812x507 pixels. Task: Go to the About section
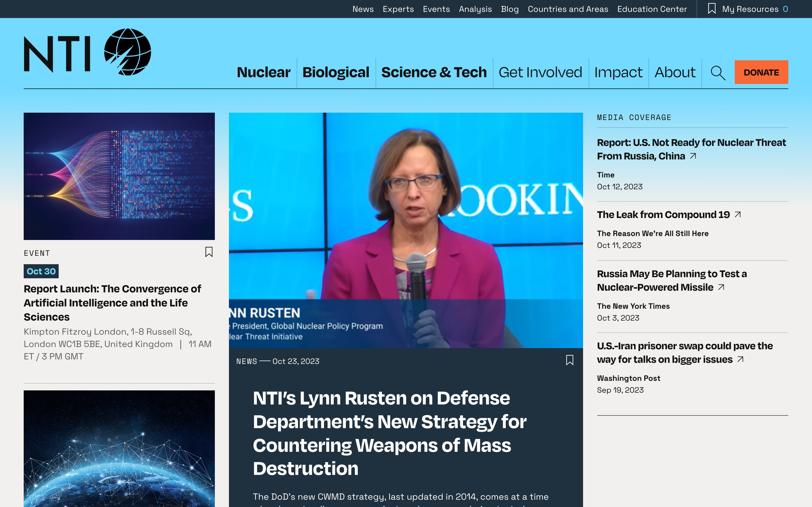(x=675, y=72)
